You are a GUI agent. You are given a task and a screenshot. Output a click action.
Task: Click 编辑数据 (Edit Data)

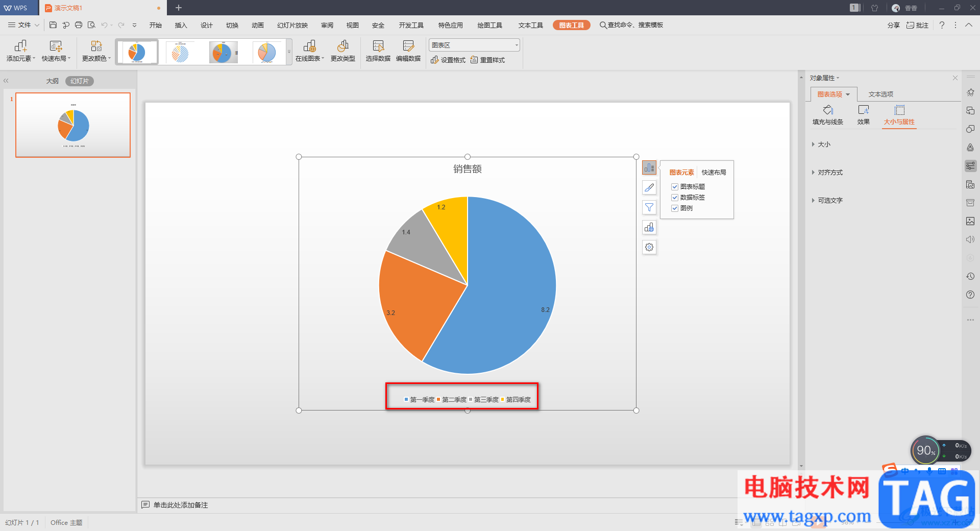(408, 52)
